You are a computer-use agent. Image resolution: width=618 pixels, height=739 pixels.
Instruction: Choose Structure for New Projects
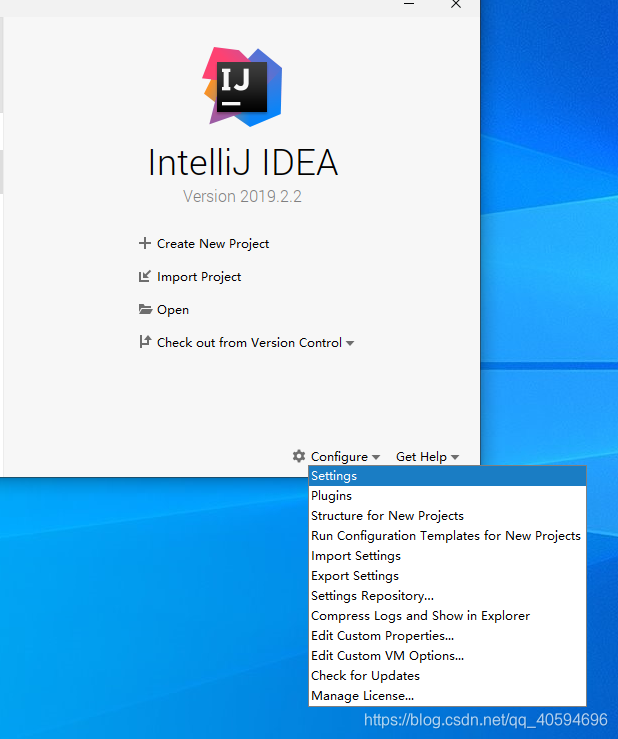pos(447,516)
